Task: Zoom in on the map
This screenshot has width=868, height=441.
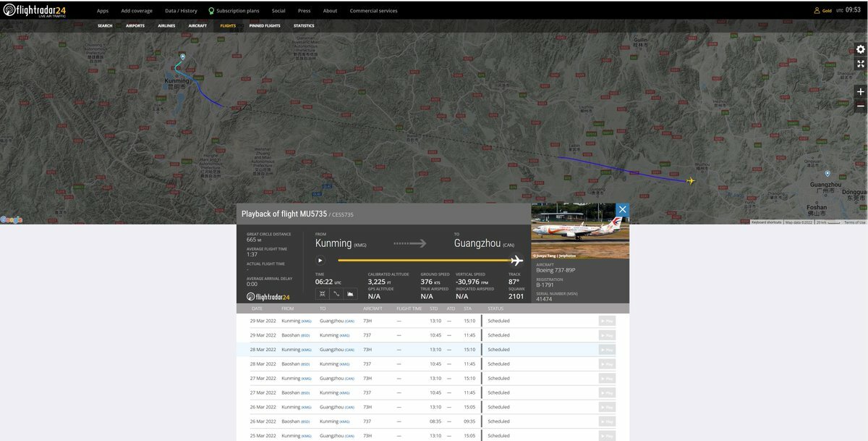Action: [x=860, y=92]
